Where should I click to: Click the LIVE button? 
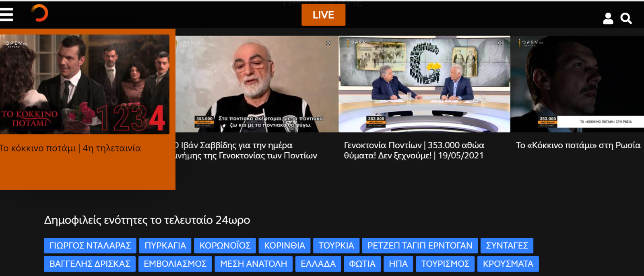[x=323, y=15]
